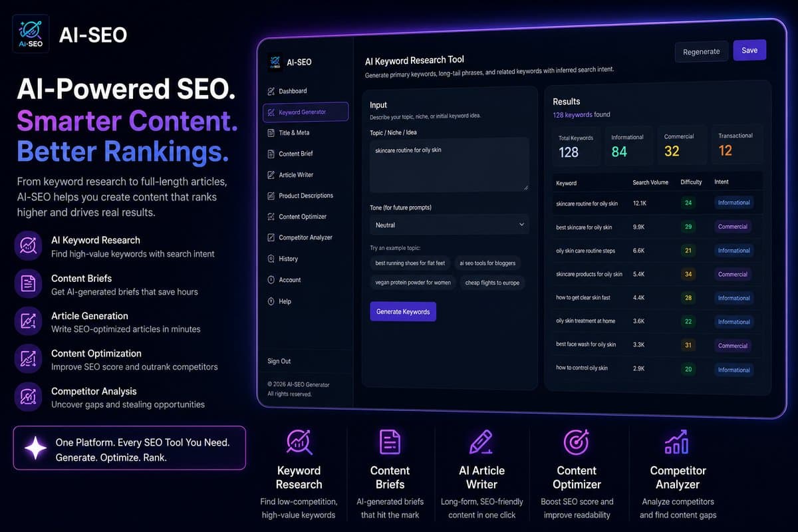Click keyword oily skin care routine steps
The height and width of the screenshot is (532, 798).
585,251
